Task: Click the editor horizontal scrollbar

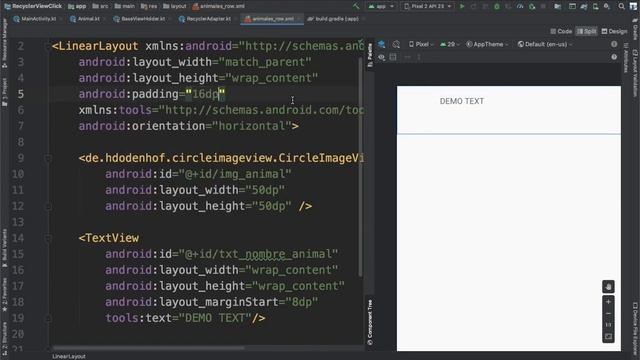Action: point(149,348)
